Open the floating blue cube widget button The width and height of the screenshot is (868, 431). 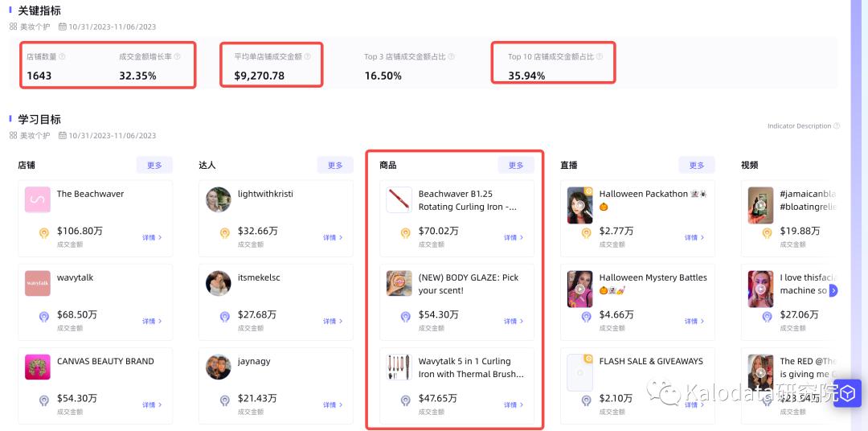point(848,393)
